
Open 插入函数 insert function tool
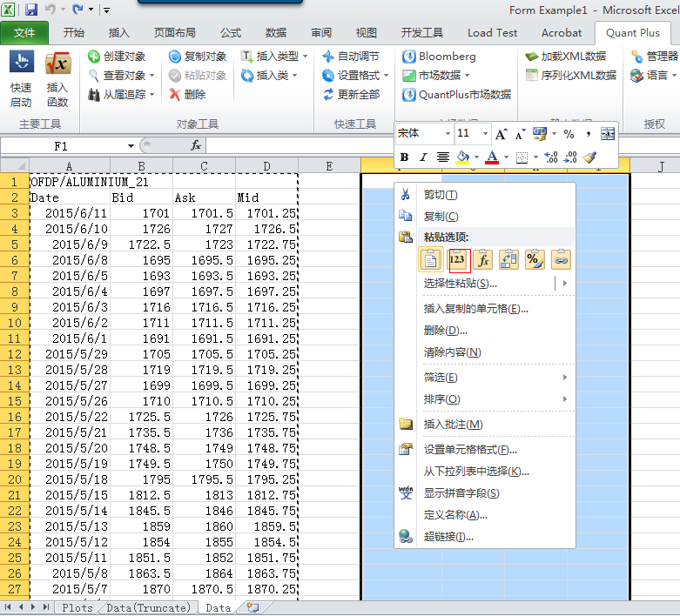click(57, 79)
